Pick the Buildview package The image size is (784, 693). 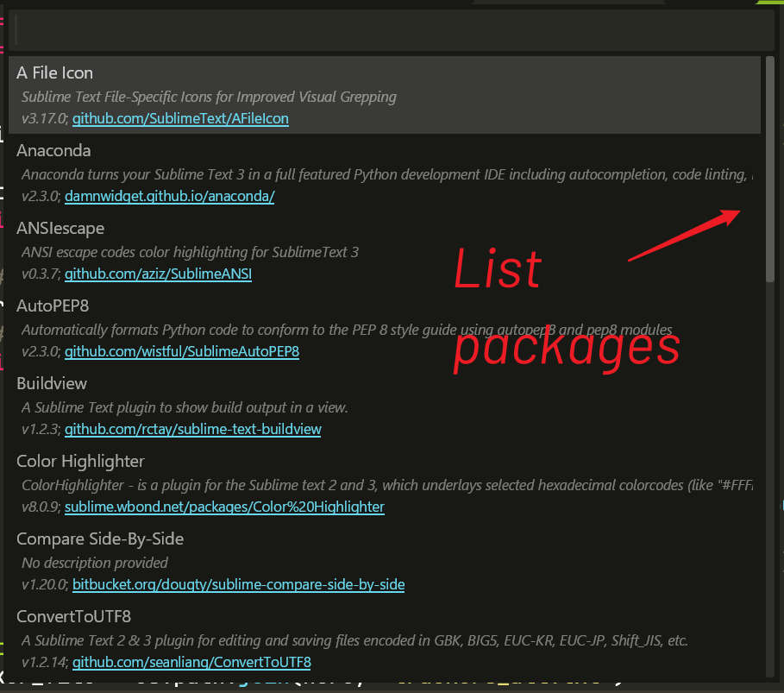point(52,384)
